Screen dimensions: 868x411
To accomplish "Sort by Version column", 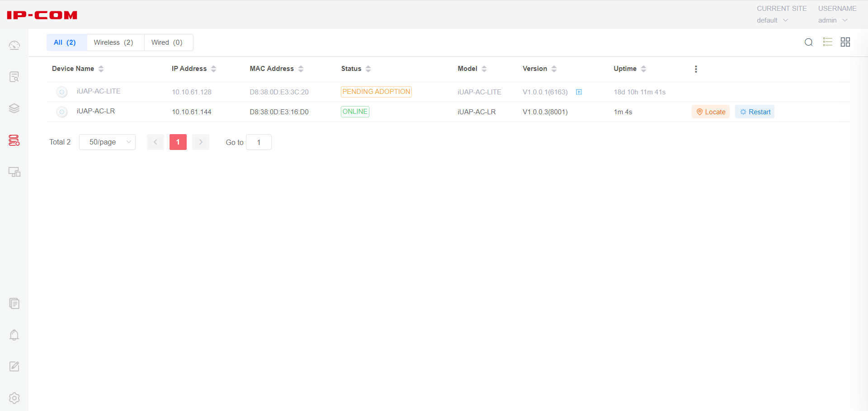I will [x=554, y=69].
